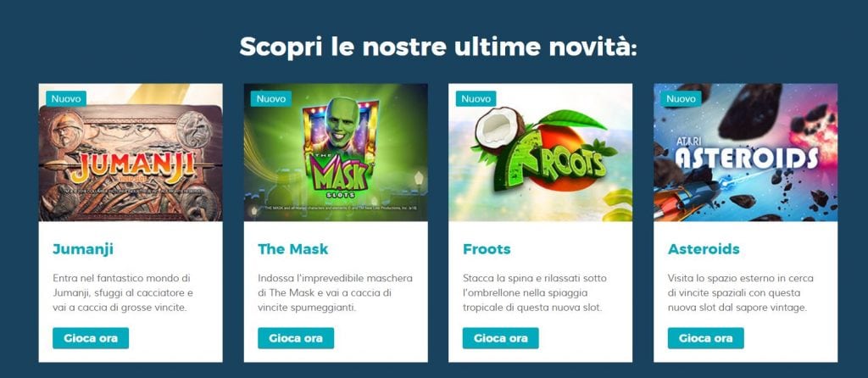The image size is (868, 378).
Task: Click the Nuovo badge on Jumanji card
Action: 66,99
